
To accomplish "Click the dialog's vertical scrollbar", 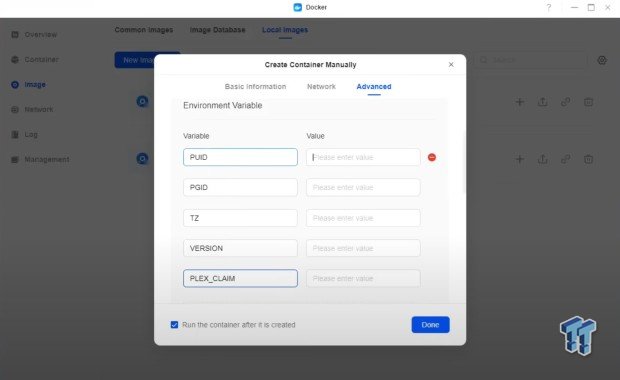I will coord(463,162).
